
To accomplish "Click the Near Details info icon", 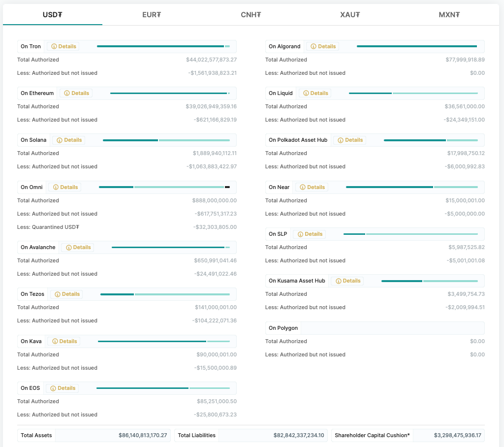I will [303, 187].
